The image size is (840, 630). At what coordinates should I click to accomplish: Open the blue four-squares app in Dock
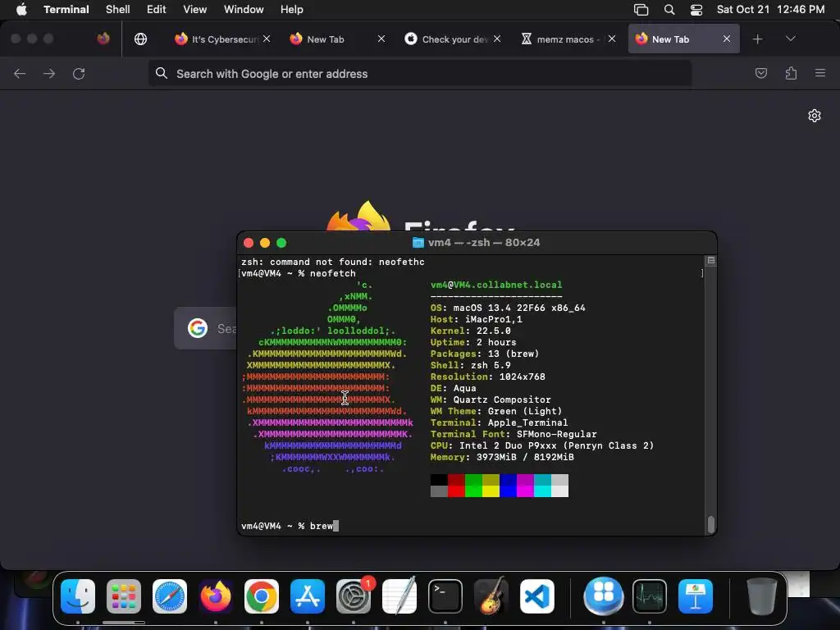[x=604, y=596]
